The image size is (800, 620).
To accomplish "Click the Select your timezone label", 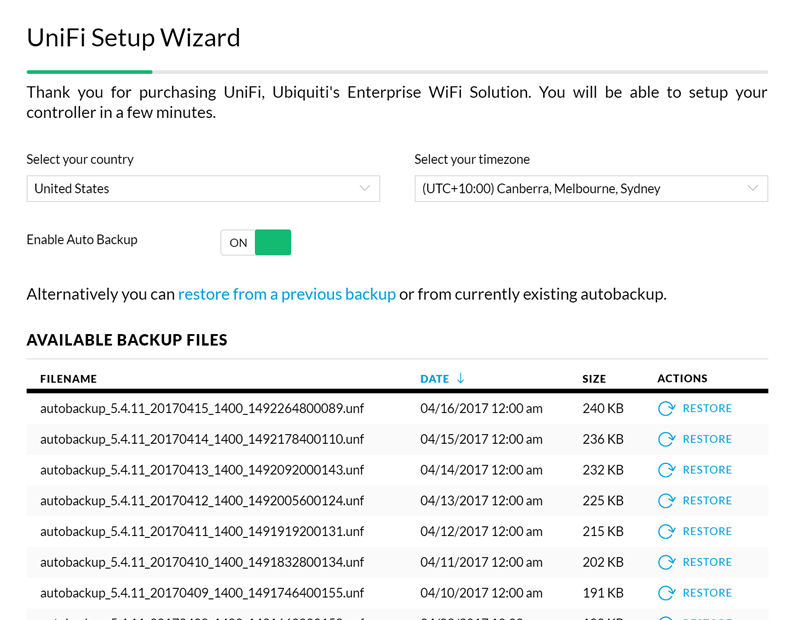I will click(x=472, y=159).
